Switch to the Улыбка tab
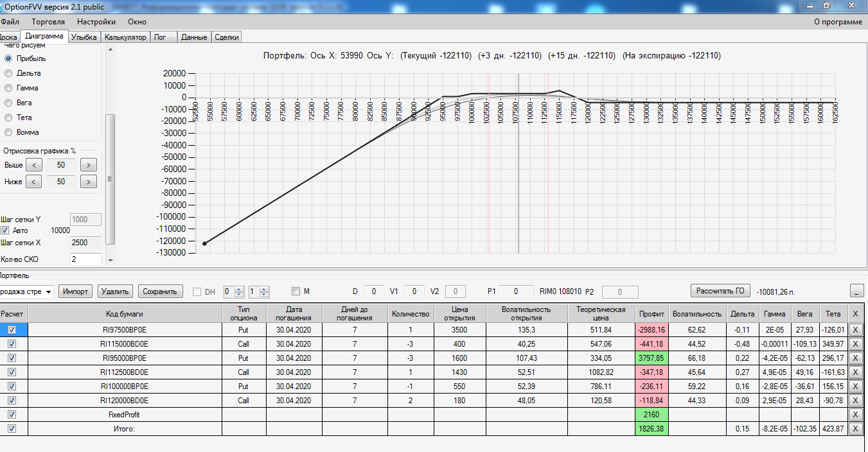 point(84,37)
